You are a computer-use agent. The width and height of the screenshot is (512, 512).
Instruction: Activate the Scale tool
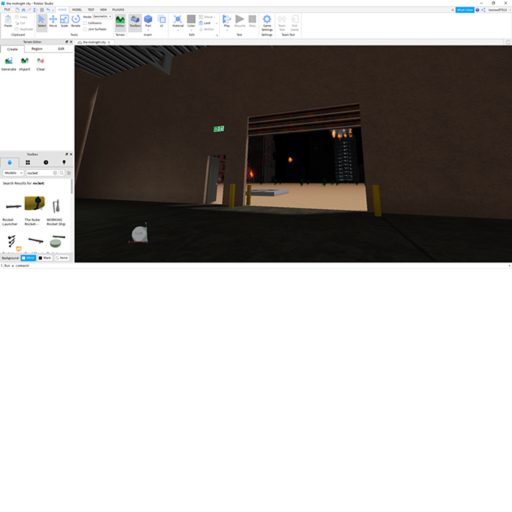click(64, 21)
